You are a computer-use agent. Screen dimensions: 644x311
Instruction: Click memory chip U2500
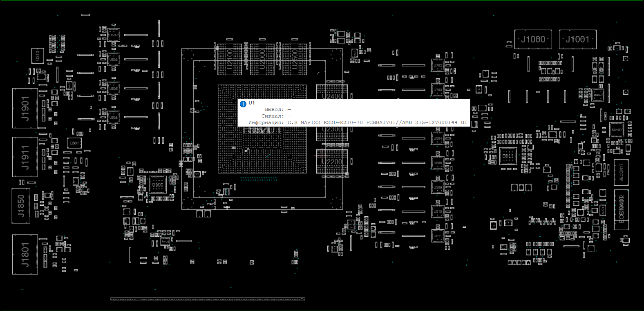coord(295,59)
